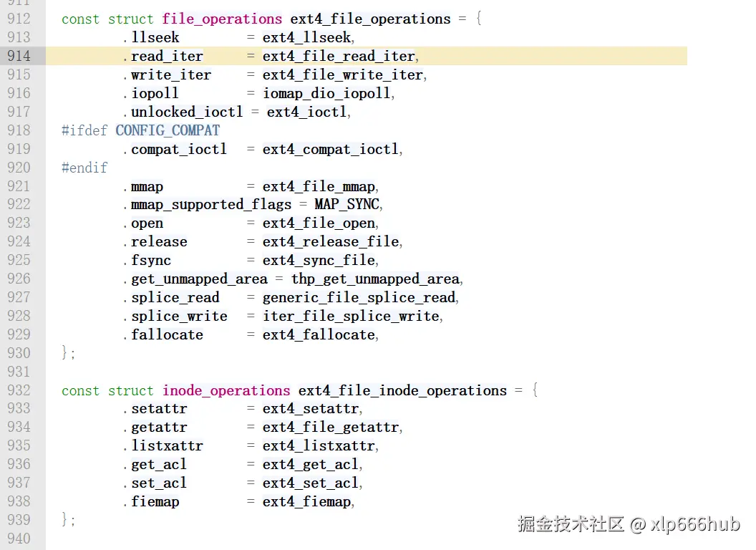
Task: Click ext4_file_getattr identifier
Action: [x=331, y=427]
